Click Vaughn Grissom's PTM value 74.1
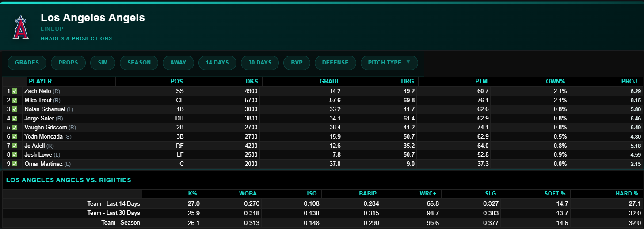This screenshot has height=229, width=644. [x=483, y=128]
